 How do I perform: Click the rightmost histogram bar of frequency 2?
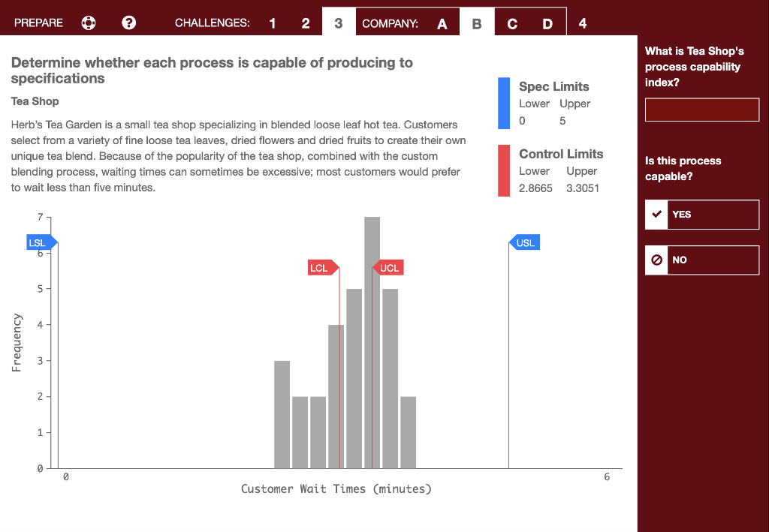[x=408, y=432]
